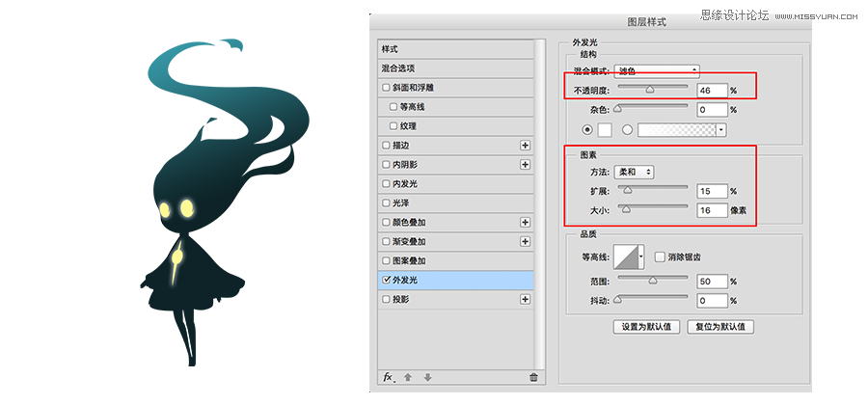Toggle the 消除锯齿 checkbox

(x=660, y=256)
